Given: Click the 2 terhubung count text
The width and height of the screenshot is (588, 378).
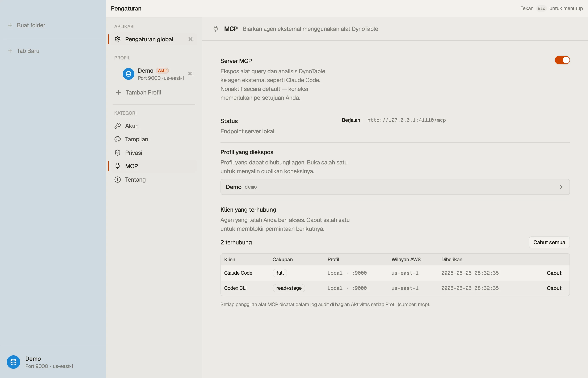Looking at the screenshot, I should 236,243.
